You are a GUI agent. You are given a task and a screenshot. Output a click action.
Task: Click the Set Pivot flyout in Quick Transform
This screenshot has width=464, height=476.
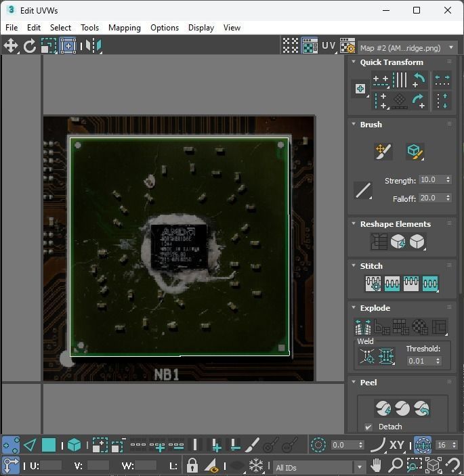tap(360, 89)
